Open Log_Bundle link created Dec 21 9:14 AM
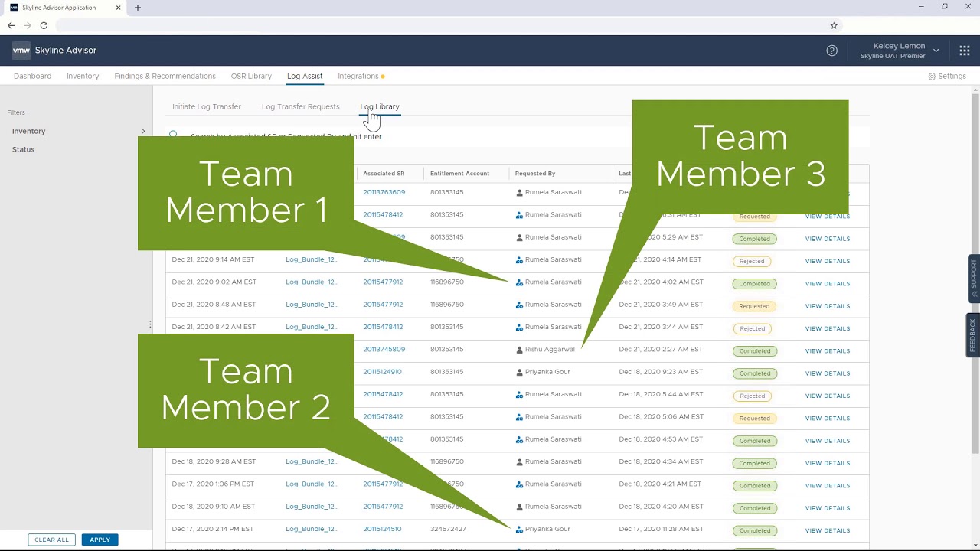 [312, 260]
